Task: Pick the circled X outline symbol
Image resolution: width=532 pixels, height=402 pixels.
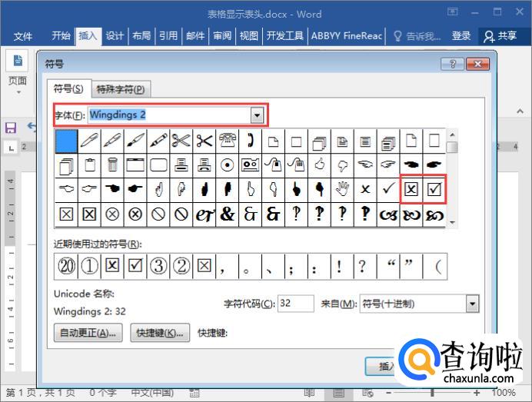Action: (112, 214)
